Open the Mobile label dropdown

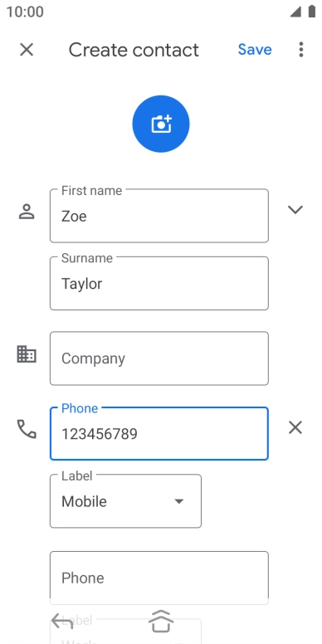pyautogui.click(x=125, y=501)
